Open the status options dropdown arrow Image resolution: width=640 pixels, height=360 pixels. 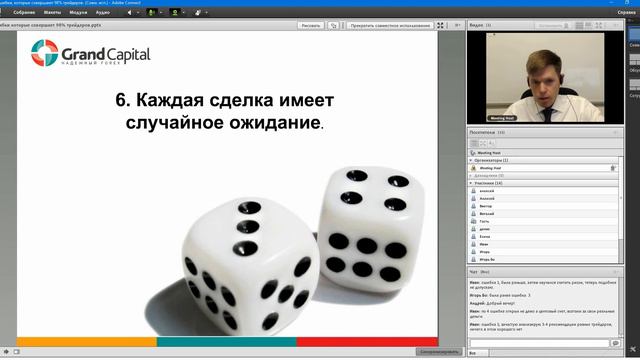[x=207, y=13]
